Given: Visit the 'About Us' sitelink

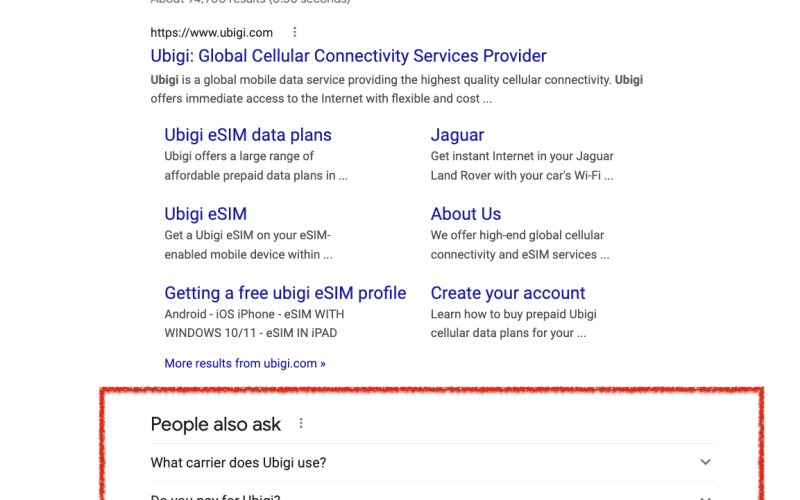Looking at the screenshot, I should (465, 214).
